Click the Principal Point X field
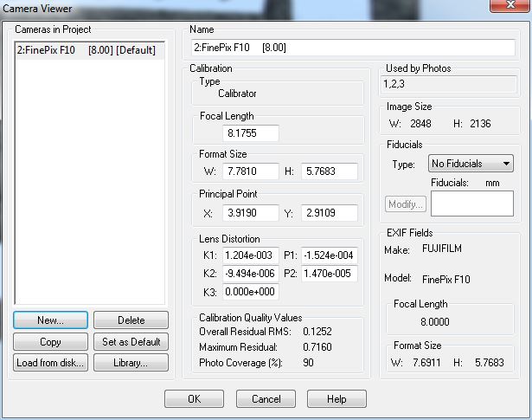The width and height of the screenshot is (532, 420). point(251,213)
